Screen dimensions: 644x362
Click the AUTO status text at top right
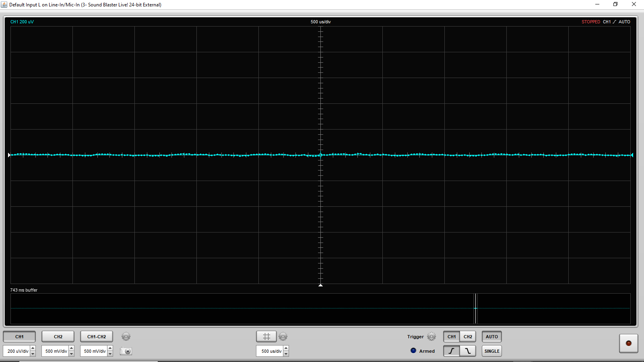pos(624,22)
